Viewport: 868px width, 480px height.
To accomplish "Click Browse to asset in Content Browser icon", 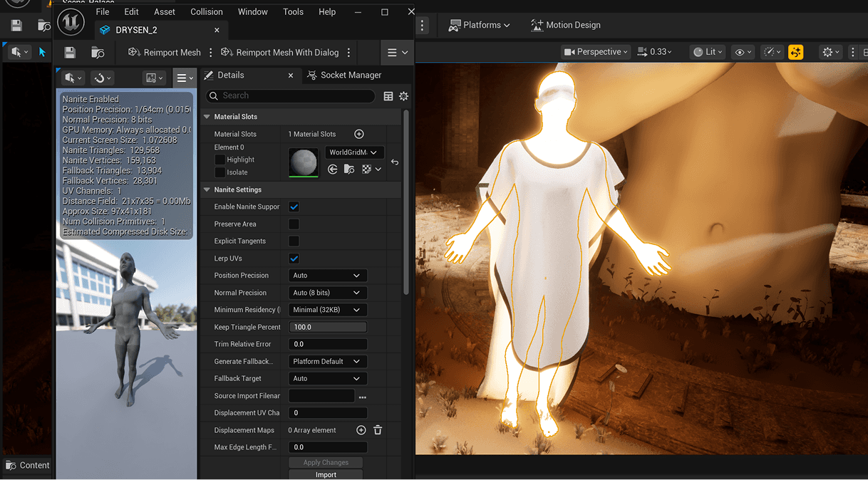I will click(98, 53).
